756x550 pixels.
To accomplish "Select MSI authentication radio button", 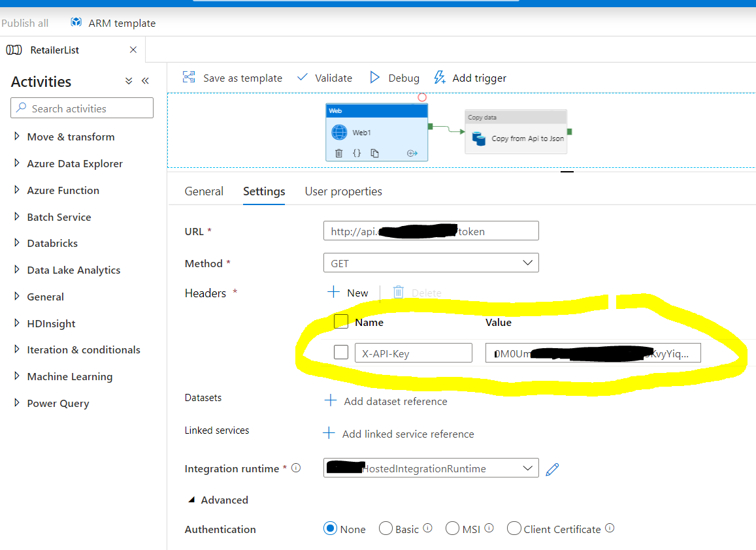I will pos(452,528).
